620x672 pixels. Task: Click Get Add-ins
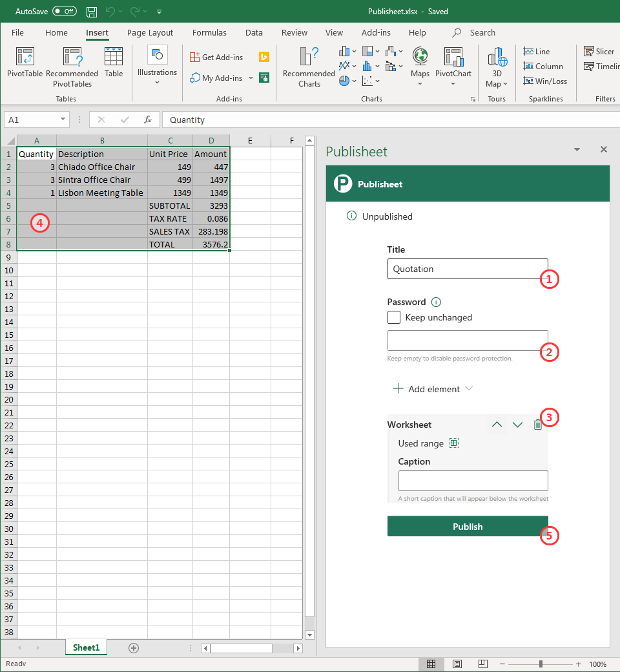[x=216, y=57]
